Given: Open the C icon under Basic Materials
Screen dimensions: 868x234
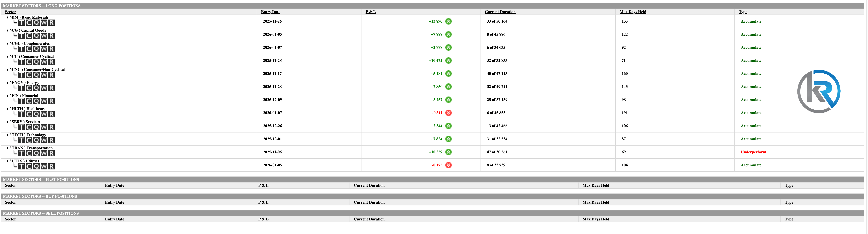Looking at the screenshot, I should (29, 23).
